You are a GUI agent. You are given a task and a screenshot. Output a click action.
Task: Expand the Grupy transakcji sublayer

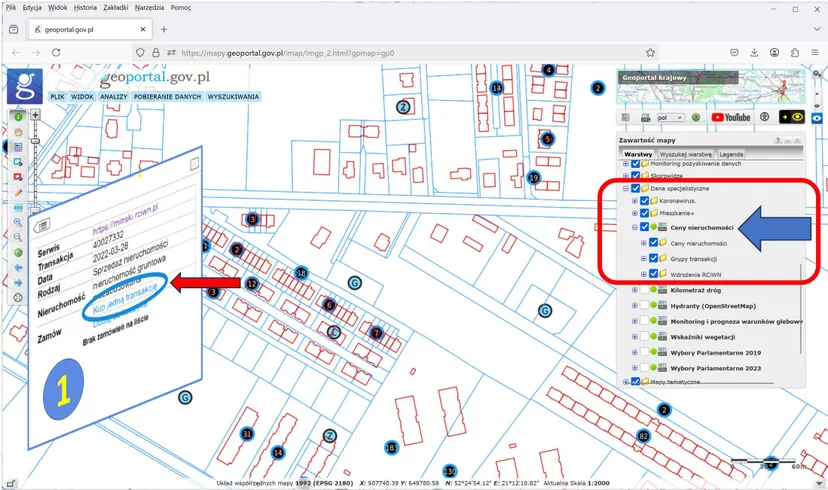(x=644, y=259)
